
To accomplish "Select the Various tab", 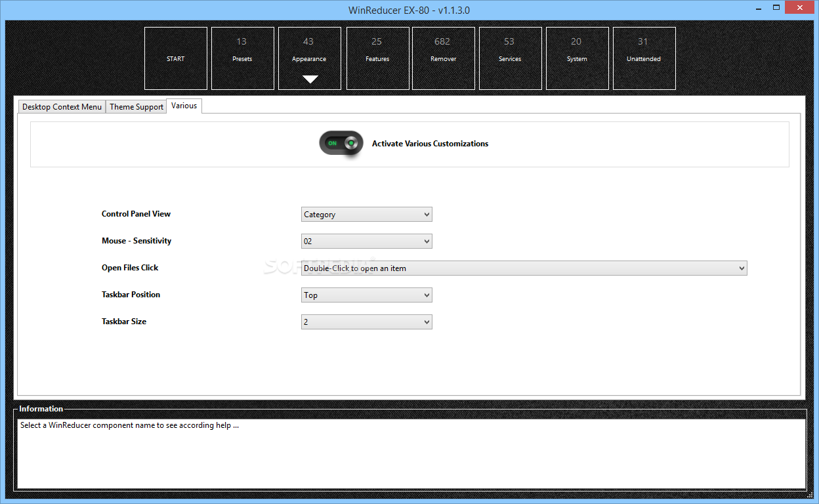I will pyautogui.click(x=184, y=106).
